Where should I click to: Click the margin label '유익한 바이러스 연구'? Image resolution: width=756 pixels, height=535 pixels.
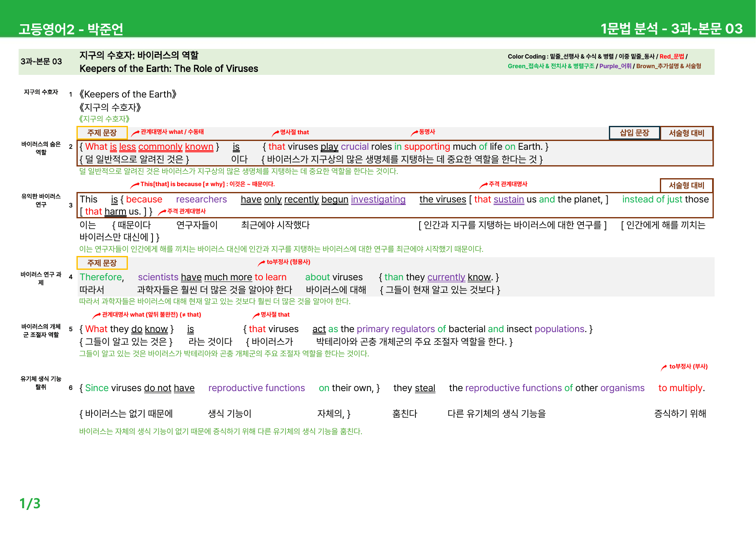pos(41,200)
